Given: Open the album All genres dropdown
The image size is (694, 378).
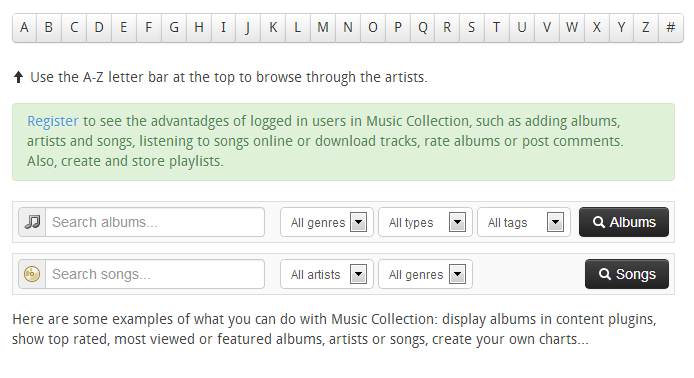Looking at the screenshot, I should pyautogui.click(x=327, y=222).
